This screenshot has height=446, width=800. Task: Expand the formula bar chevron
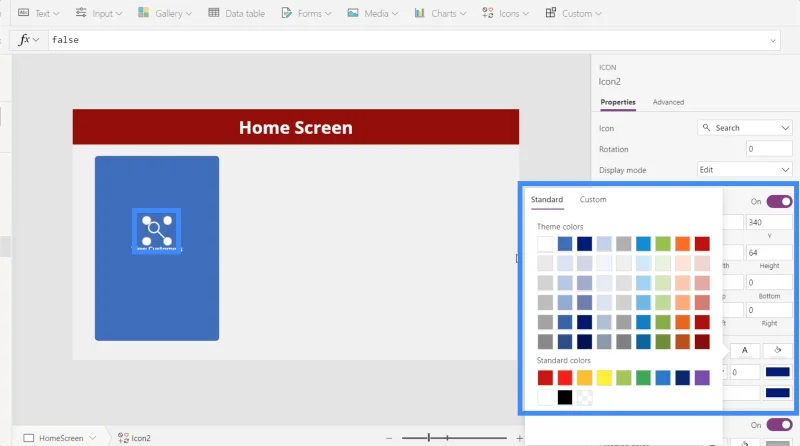pyautogui.click(x=773, y=40)
